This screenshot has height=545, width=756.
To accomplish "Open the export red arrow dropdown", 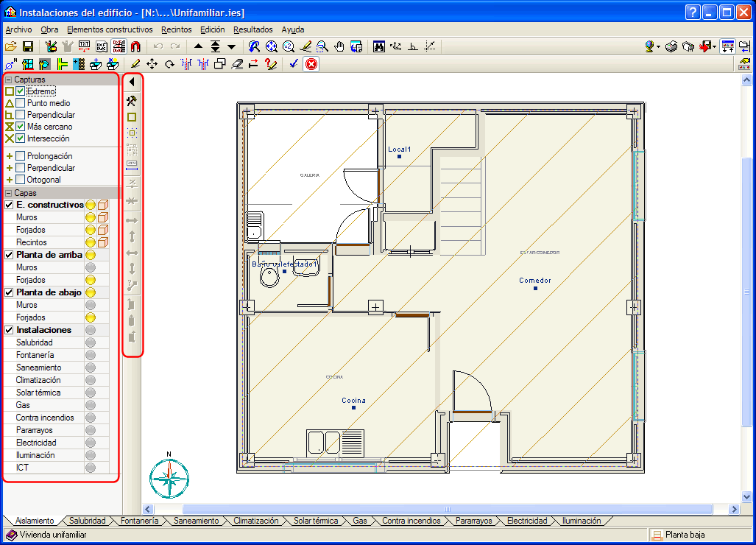I will (x=714, y=47).
